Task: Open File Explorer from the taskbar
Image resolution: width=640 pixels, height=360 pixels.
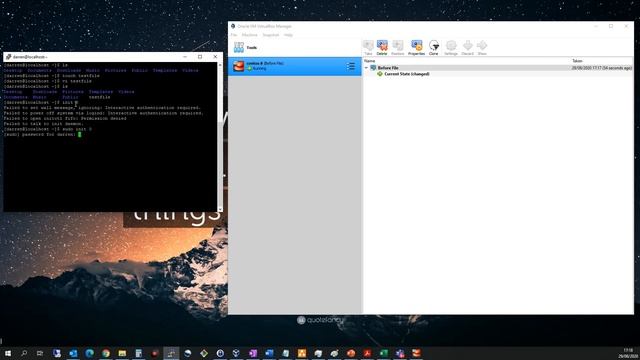Action: (122, 353)
